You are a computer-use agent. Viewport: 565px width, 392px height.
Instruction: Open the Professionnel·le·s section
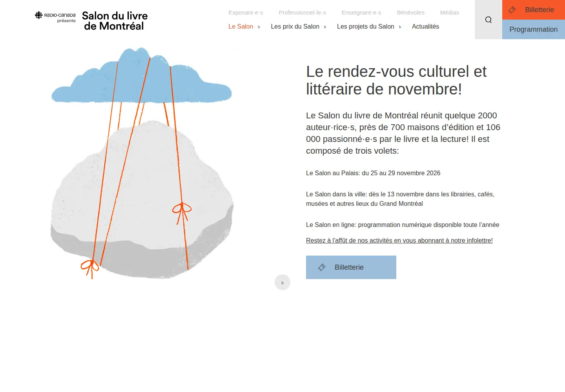tap(302, 13)
